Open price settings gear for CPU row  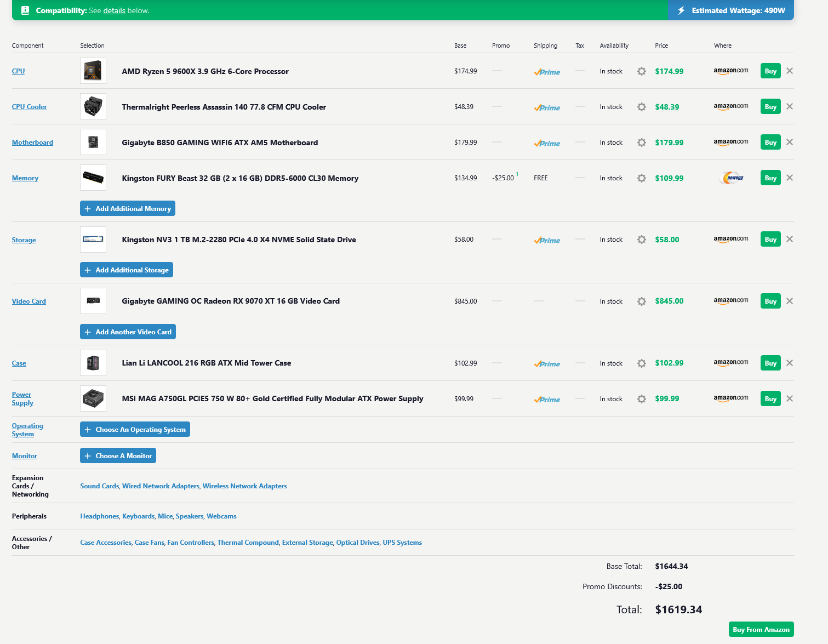(642, 71)
